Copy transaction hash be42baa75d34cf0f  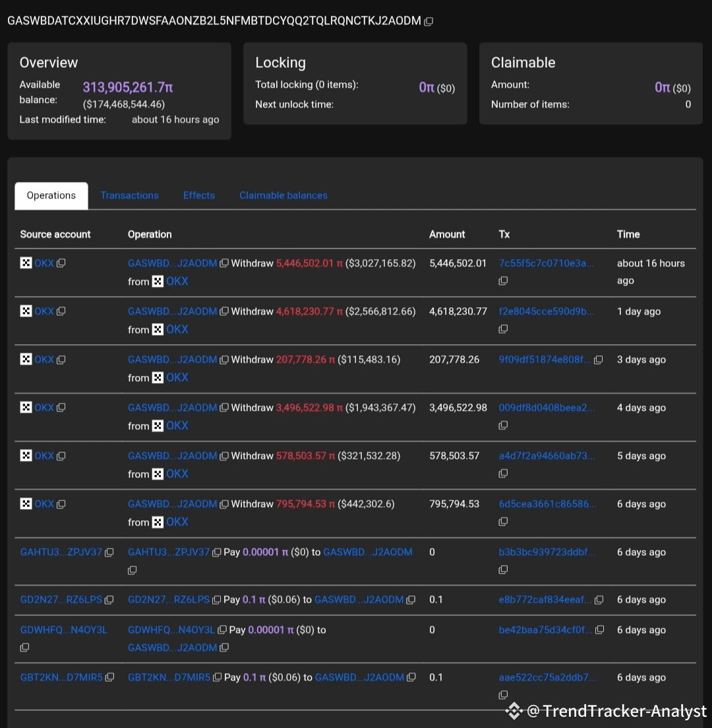tap(599, 630)
